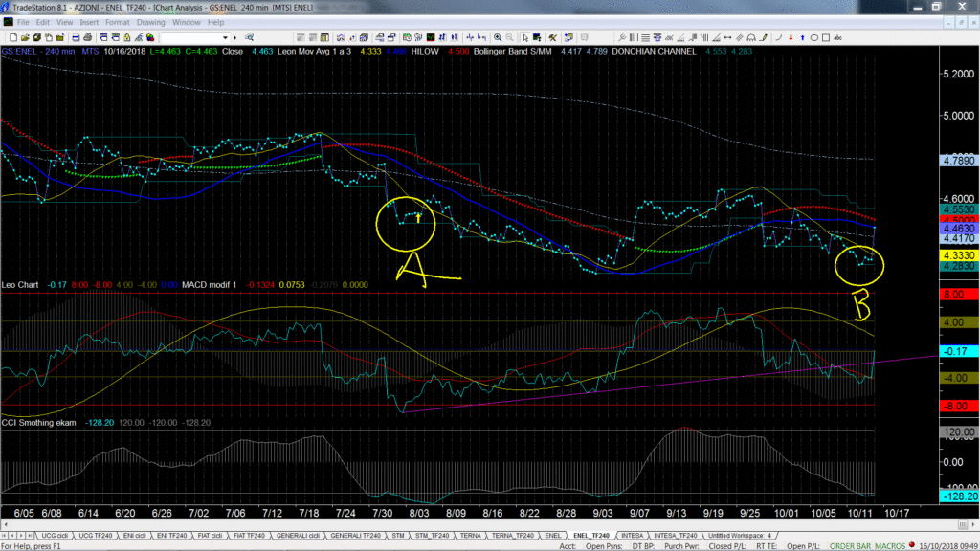Select the red down arrow drawing tool
Screen dimensions: 980x551
pos(791,38)
